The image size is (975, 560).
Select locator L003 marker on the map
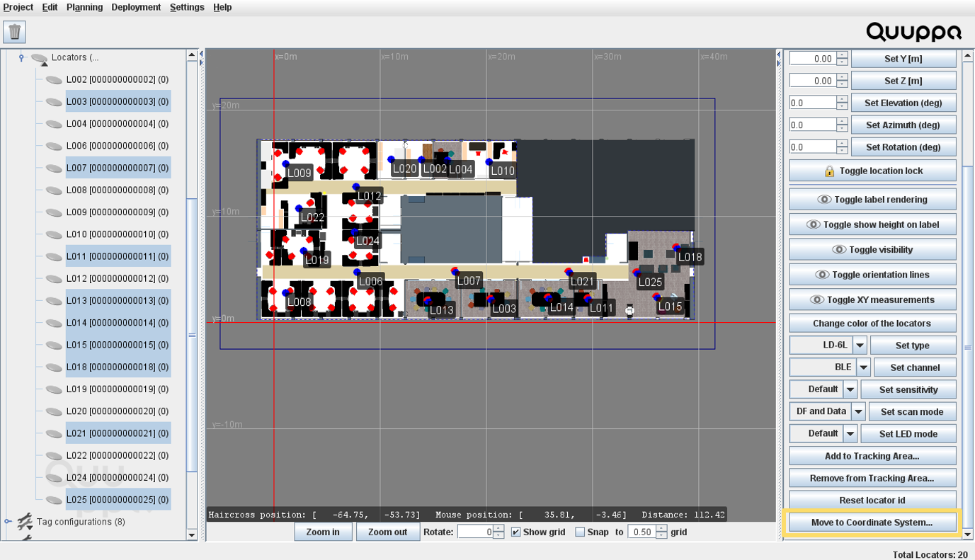click(x=491, y=299)
